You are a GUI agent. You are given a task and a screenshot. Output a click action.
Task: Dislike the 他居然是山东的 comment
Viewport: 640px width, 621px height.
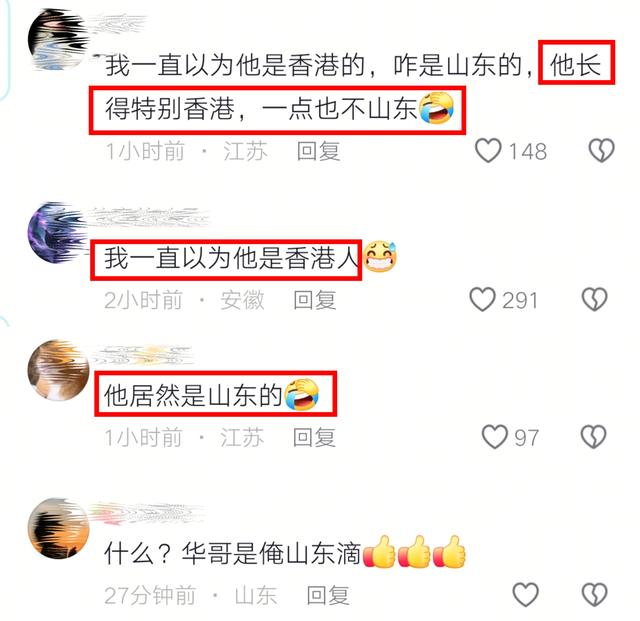(594, 437)
